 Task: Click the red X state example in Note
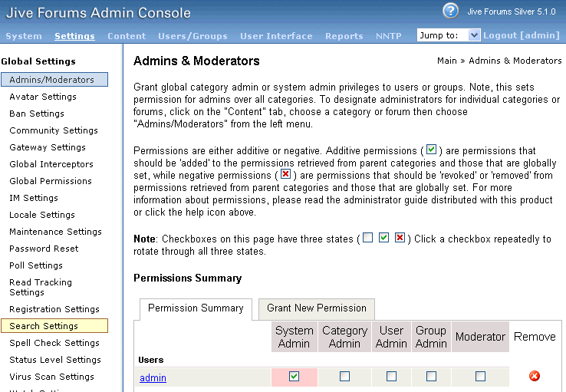(x=400, y=238)
